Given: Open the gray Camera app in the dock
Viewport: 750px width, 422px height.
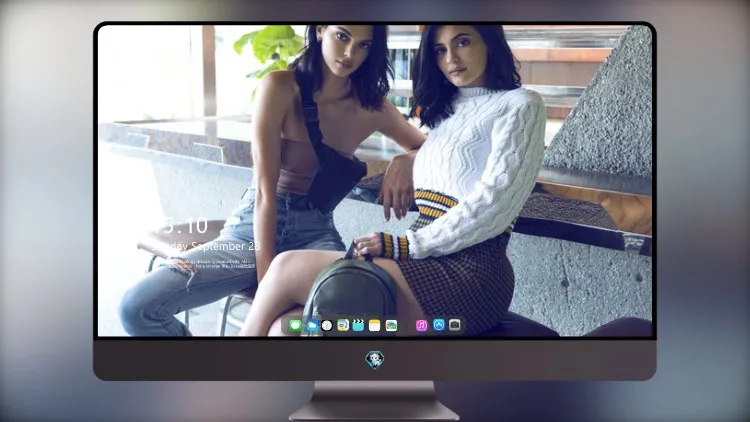Looking at the screenshot, I should pyautogui.click(x=455, y=325).
